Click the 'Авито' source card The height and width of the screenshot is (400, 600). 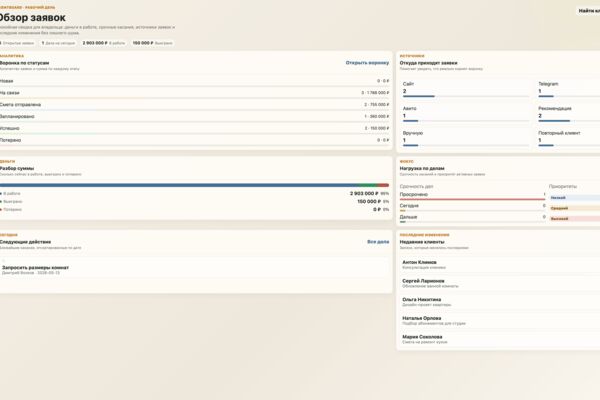pyautogui.click(x=466, y=114)
